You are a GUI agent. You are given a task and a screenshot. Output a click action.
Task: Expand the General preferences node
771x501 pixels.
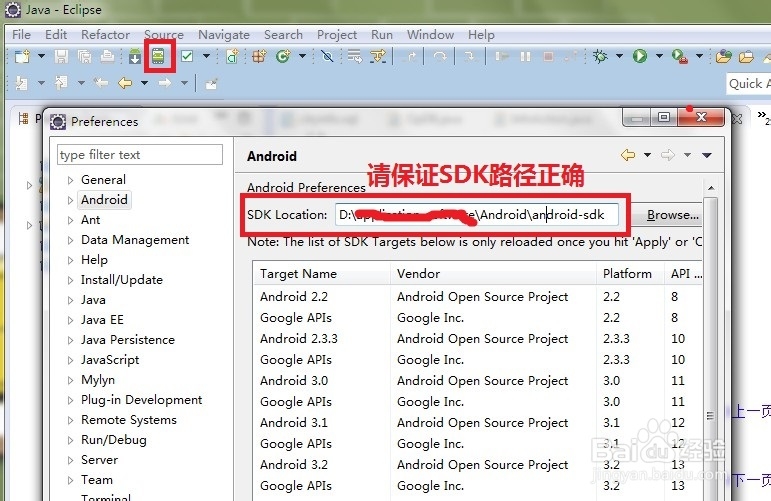(70, 180)
